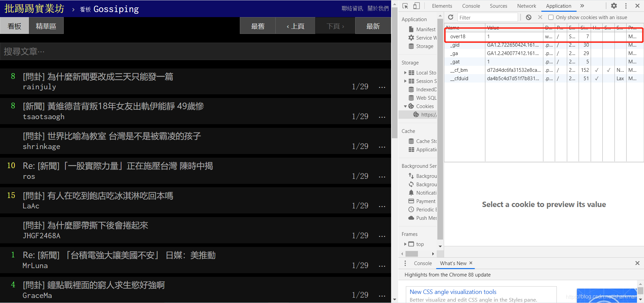This screenshot has height=303, width=644.
Task: Click the 最新 newest page button
Action: [373, 26]
